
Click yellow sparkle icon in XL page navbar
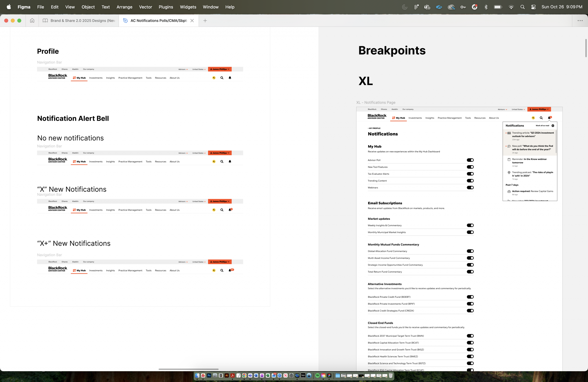(x=533, y=118)
